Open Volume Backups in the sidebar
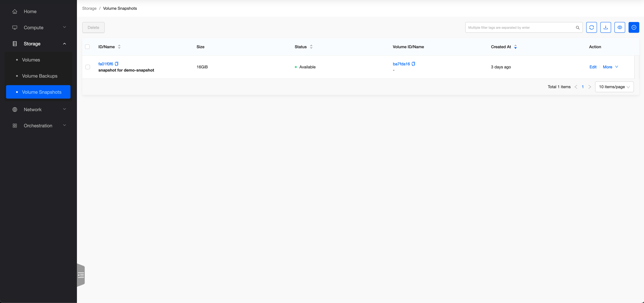644x303 pixels. point(39,76)
